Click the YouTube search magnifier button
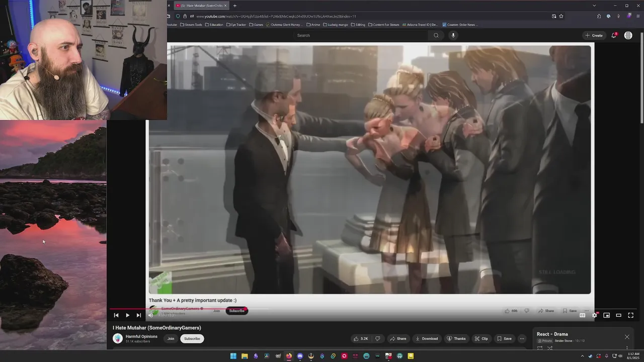The height and width of the screenshot is (362, 644). click(436, 35)
